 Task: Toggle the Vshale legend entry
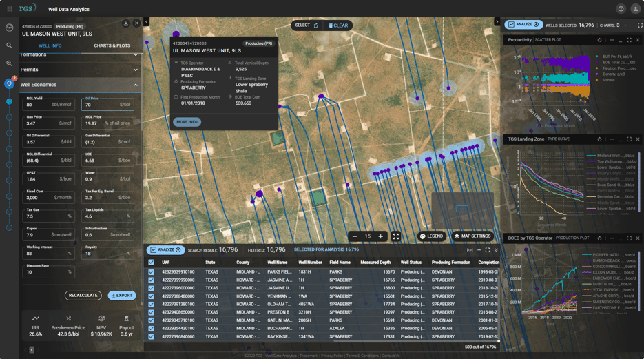click(605, 80)
